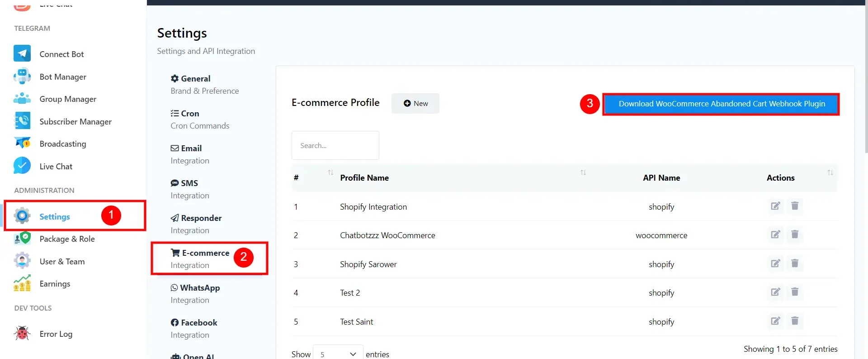This screenshot has height=359, width=868.
Task: Go to Broadcasting label
Action: coord(63,144)
